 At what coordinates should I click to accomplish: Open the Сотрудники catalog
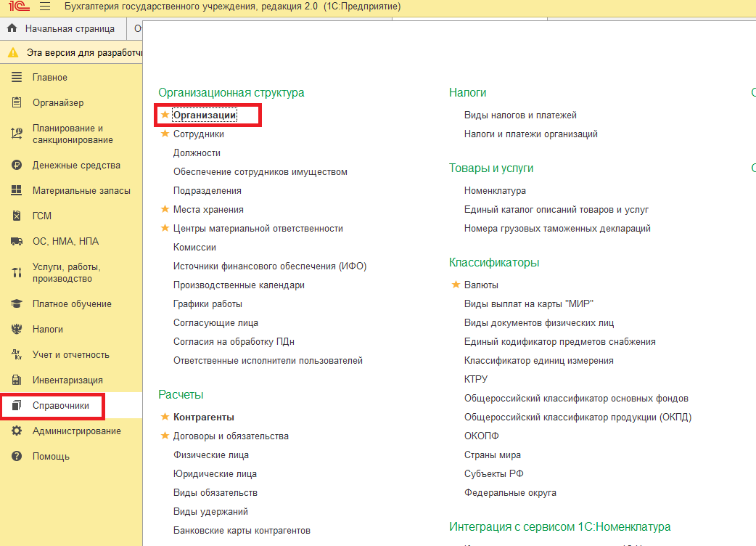click(199, 134)
